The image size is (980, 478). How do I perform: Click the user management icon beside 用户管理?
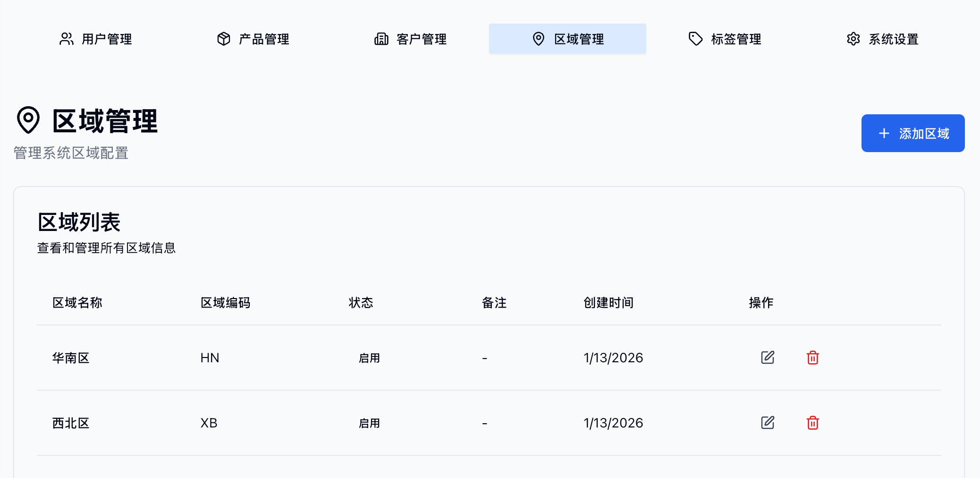(x=67, y=39)
